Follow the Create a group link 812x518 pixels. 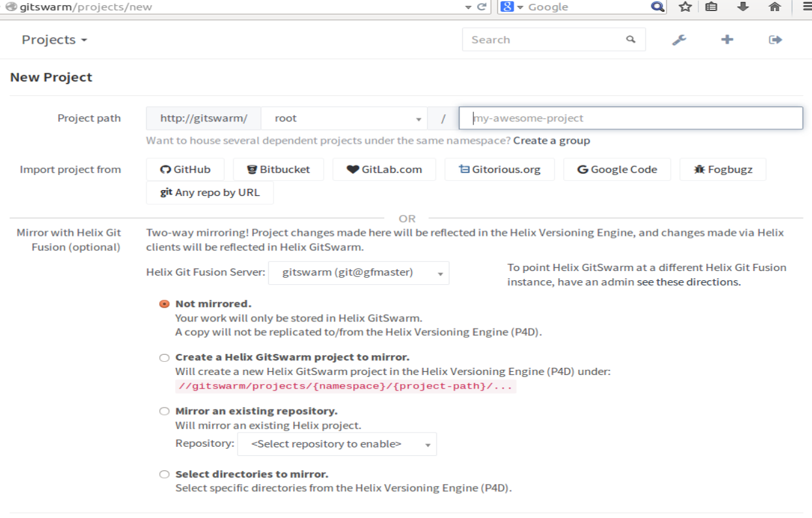coord(551,140)
